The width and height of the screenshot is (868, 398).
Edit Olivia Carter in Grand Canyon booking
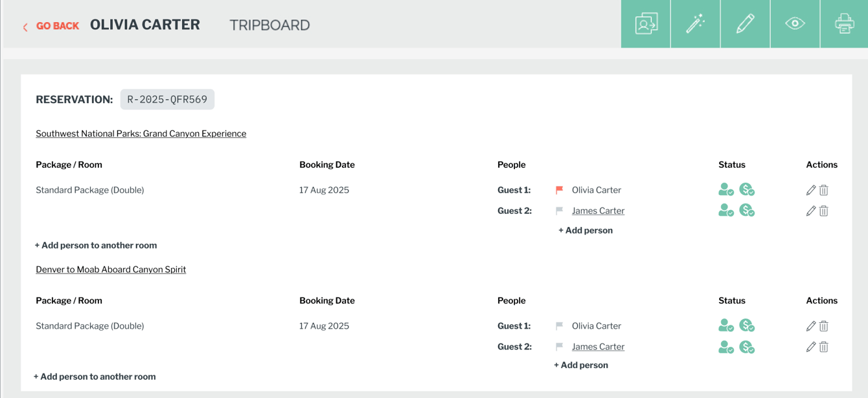pyautogui.click(x=810, y=190)
